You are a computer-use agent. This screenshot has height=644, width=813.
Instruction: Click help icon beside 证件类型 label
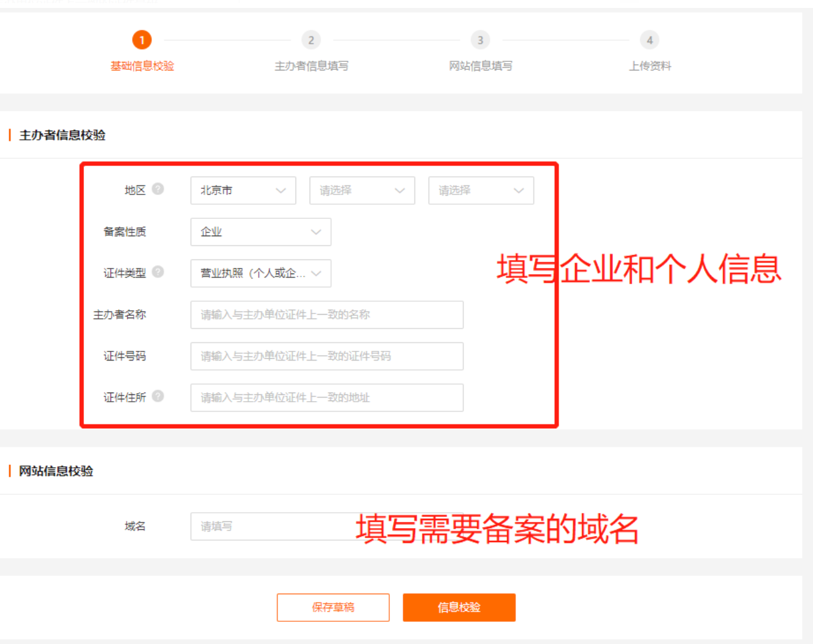click(x=158, y=272)
